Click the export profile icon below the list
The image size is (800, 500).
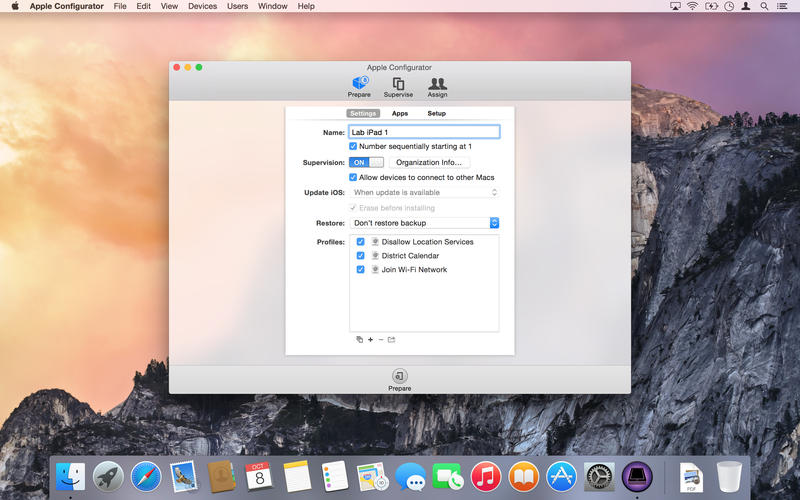[x=392, y=340]
